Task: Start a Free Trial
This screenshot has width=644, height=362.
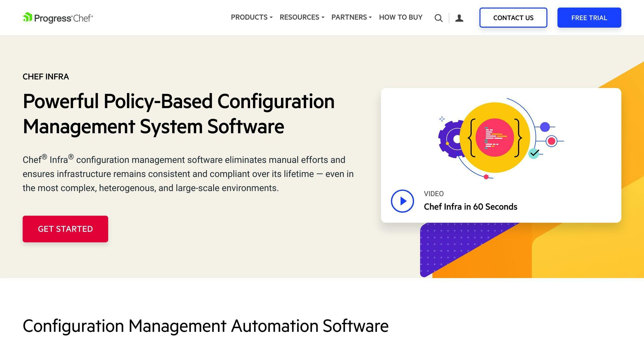Action: click(x=589, y=18)
